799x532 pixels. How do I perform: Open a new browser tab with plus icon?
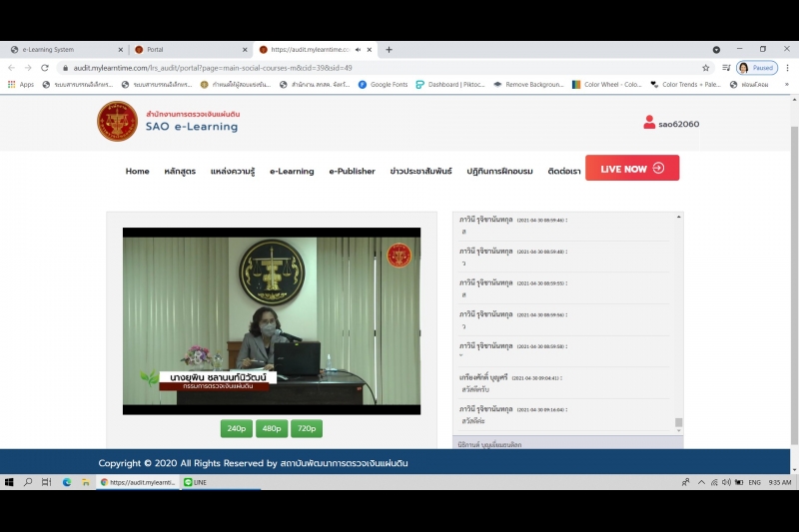point(389,49)
